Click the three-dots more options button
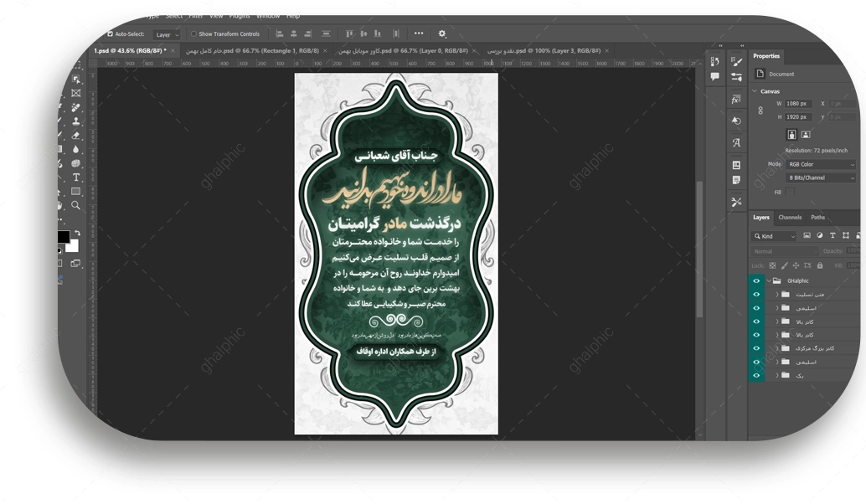The width and height of the screenshot is (866, 504). point(419,34)
